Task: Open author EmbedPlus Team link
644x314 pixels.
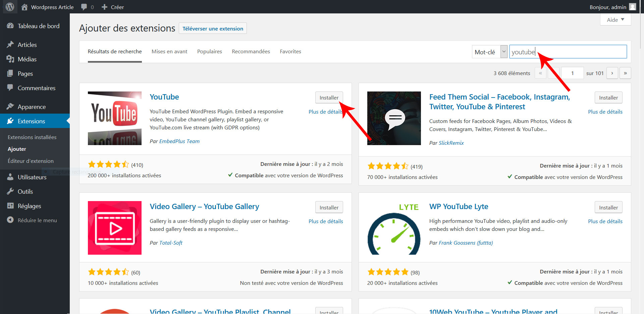Action: pos(179,141)
